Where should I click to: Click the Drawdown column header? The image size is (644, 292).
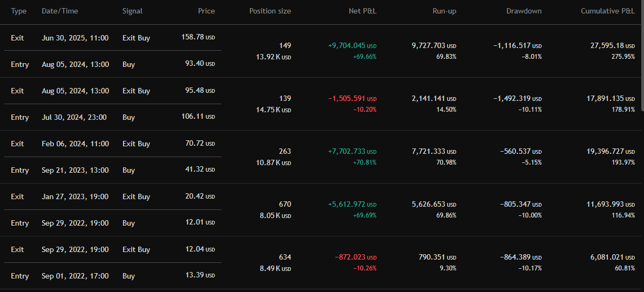click(x=524, y=11)
